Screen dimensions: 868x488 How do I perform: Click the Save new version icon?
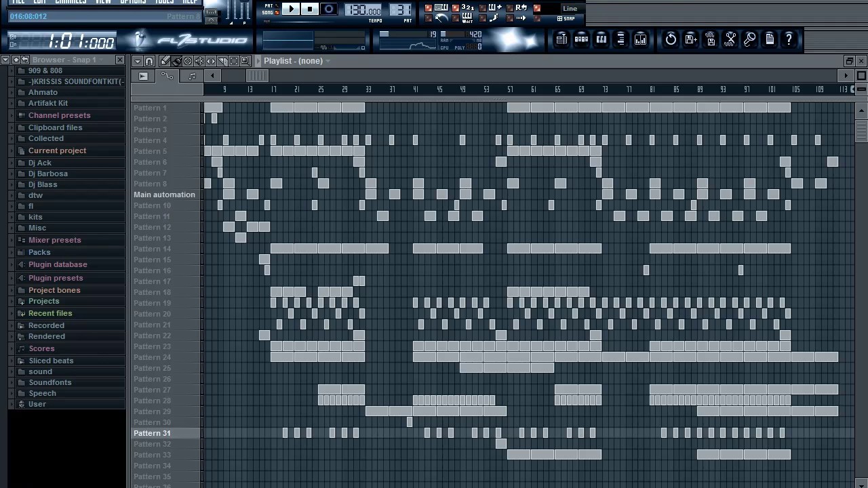pyautogui.click(x=690, y=39)
